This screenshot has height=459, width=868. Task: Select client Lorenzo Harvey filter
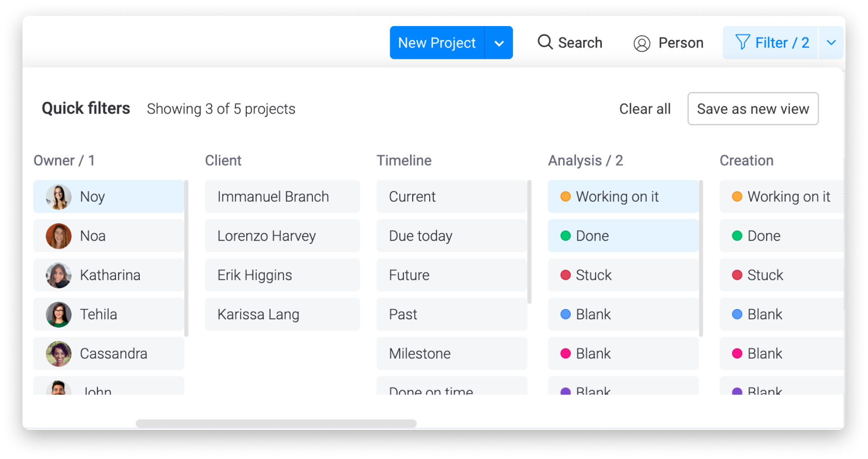click(x=282, y=236)
